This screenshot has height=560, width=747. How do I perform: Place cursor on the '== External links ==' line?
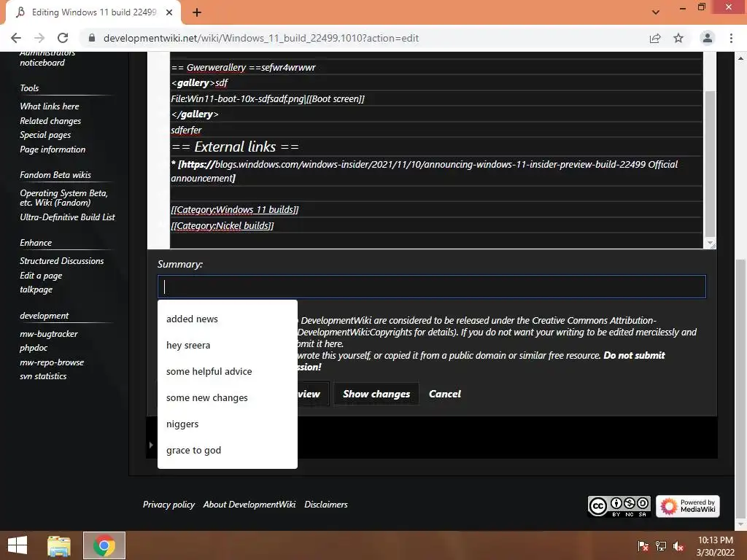click(x=236, y=147)
